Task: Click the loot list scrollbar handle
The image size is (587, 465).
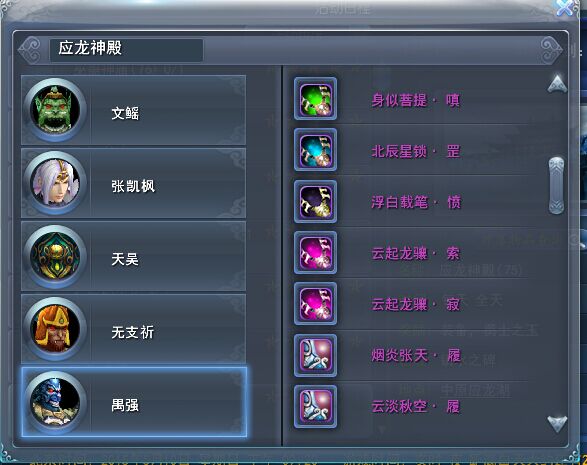Action: tap(556, 185)
